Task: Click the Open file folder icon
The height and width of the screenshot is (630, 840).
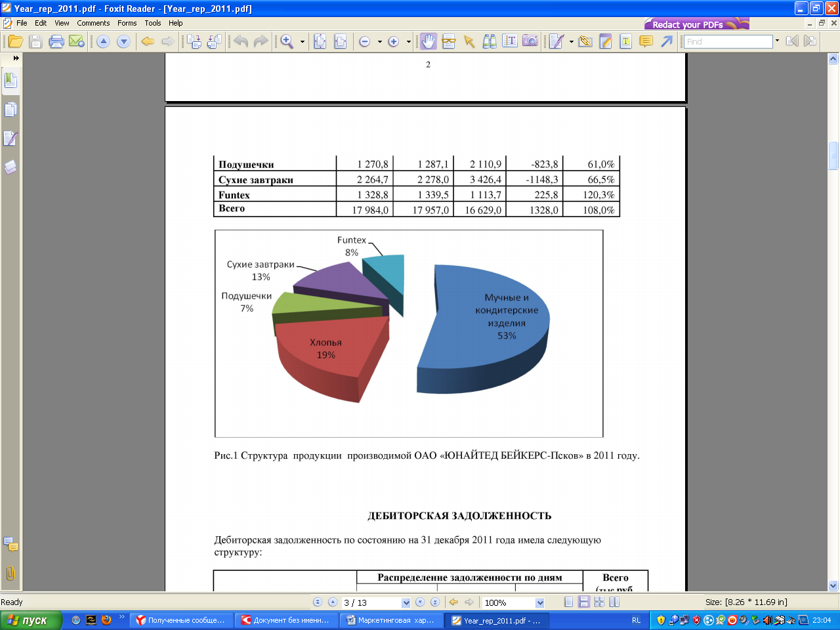Action: pyautogui.click(x=16, y=41)
